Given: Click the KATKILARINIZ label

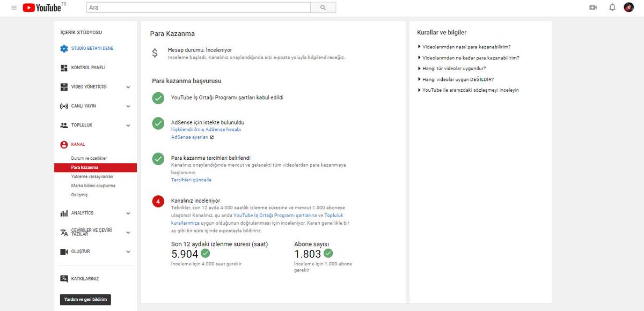Looking at the screenshot, I should (x=85, y=279).
